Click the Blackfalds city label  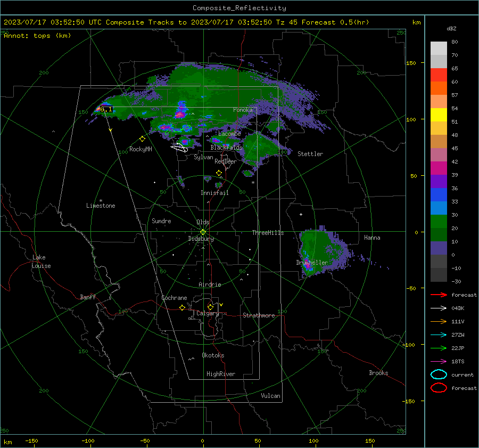click(226, 148)
